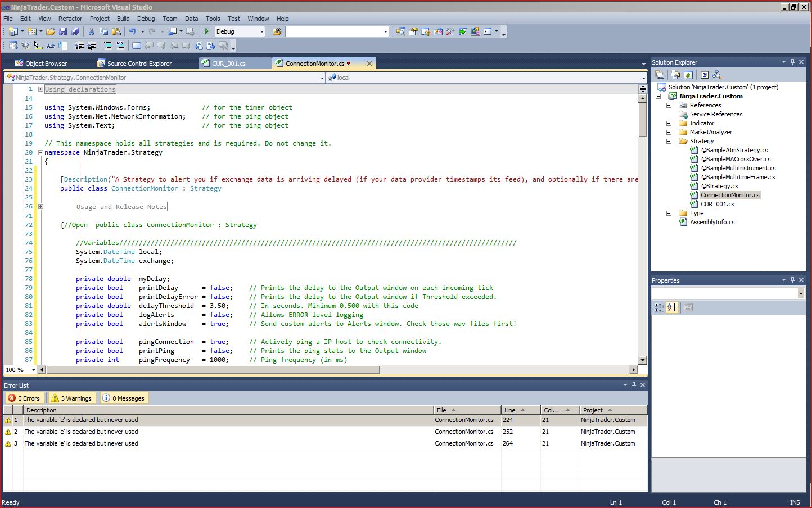This screenshot has width=812, height=508.
Task: Open the NinjaTrader.Strategy.ConnectionMonitor class dropdown
Action: (x=322, y=78)
